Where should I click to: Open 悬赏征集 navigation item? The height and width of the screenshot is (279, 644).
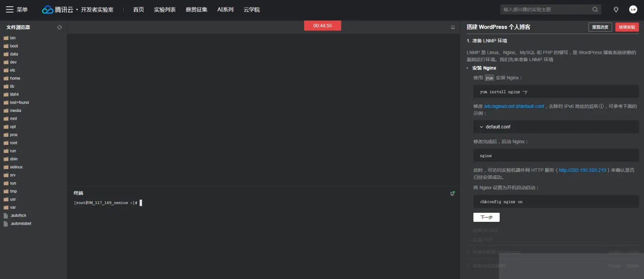(196, 10)
